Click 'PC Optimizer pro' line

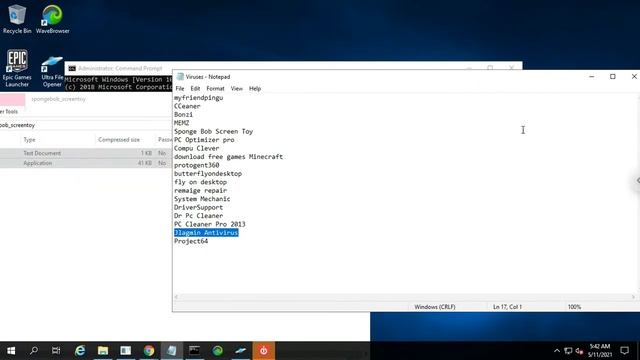(204, 140)
